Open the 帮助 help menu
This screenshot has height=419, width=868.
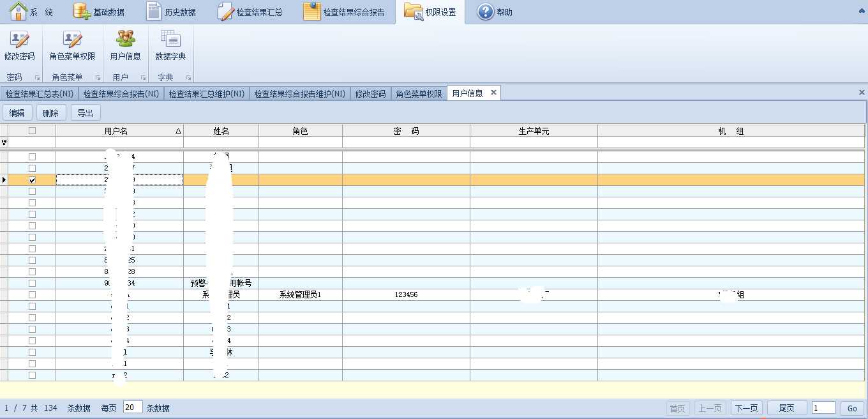tap(495, 11)
